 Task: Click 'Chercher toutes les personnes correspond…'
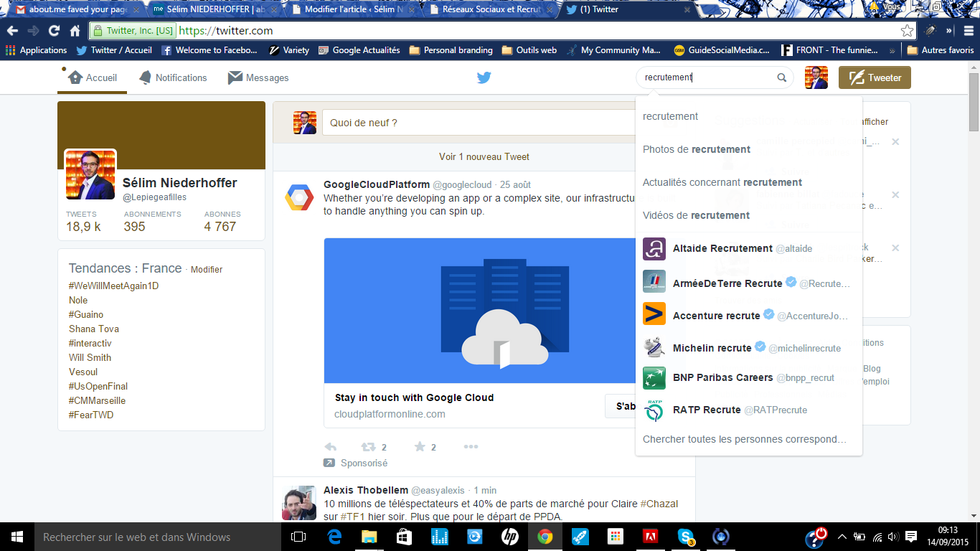(748, 439)
